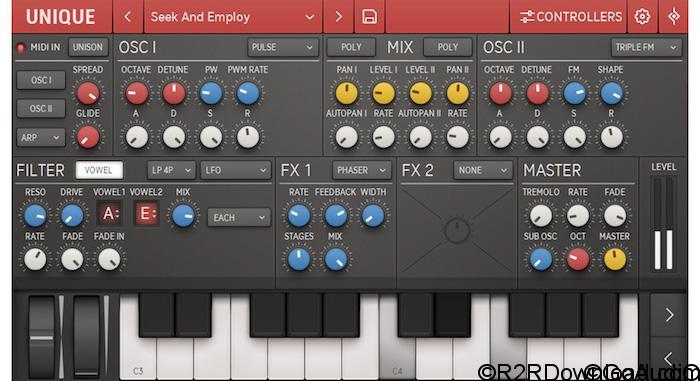Open the Seek And Employ preset dropdown
The image size is (700, 381).
coord(233,17)
